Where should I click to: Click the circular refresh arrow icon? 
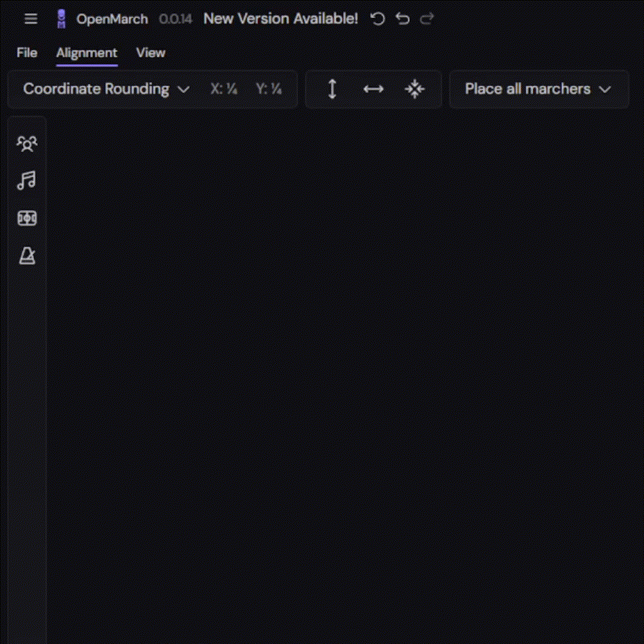pos(377,19)
